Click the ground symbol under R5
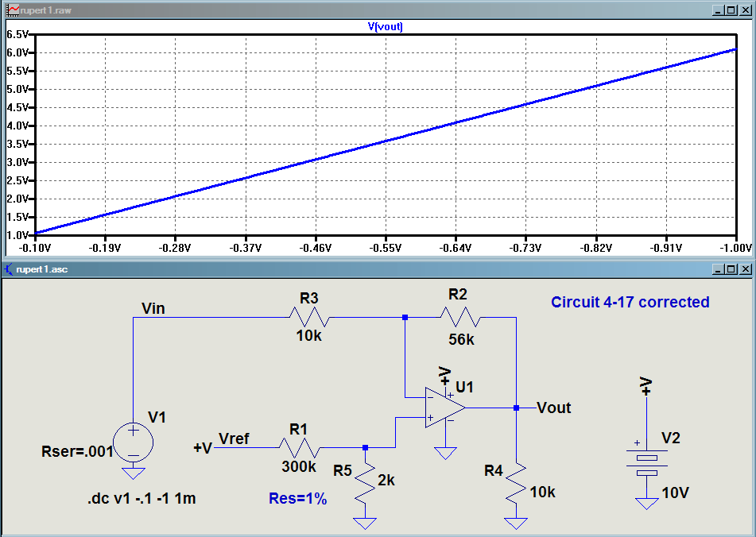 (x=365, y=523)
